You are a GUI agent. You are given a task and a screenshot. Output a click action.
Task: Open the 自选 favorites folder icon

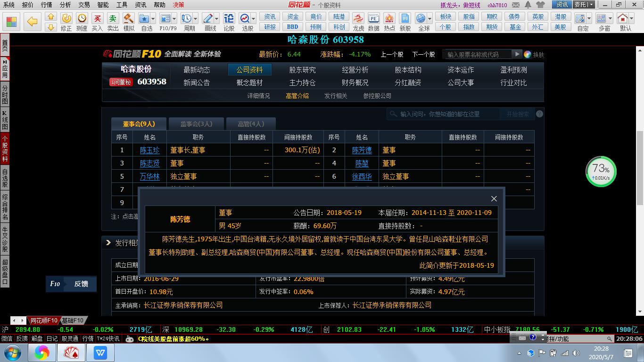tap(144, 19)
